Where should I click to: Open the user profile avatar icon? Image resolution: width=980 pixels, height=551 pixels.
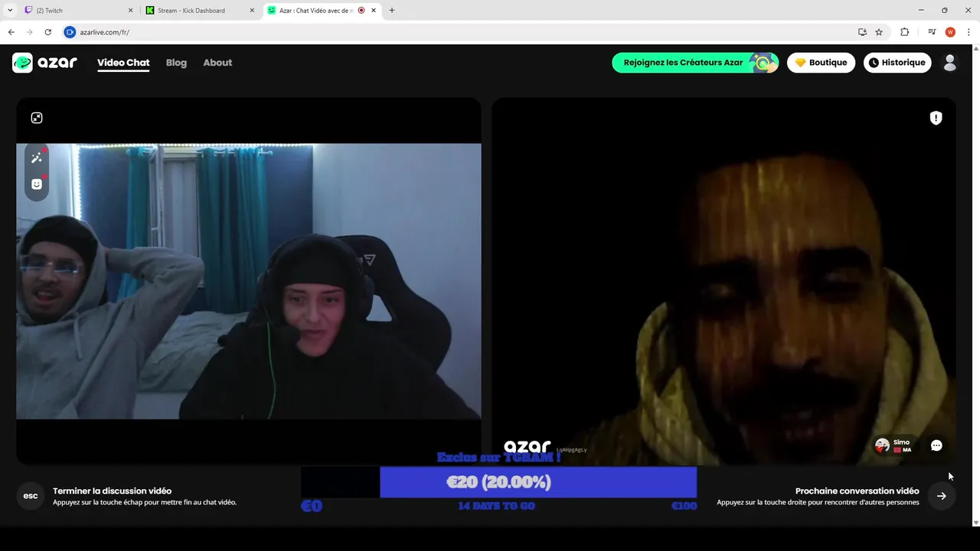950,63
